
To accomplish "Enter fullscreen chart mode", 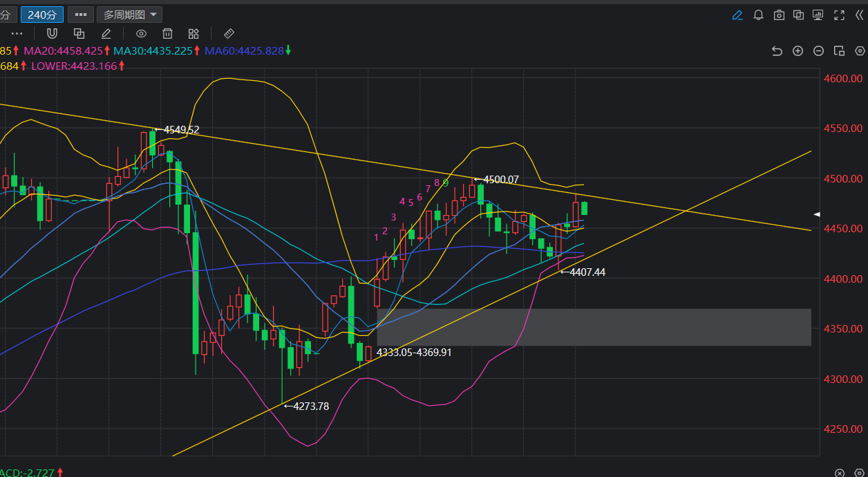I will point(840,15).
